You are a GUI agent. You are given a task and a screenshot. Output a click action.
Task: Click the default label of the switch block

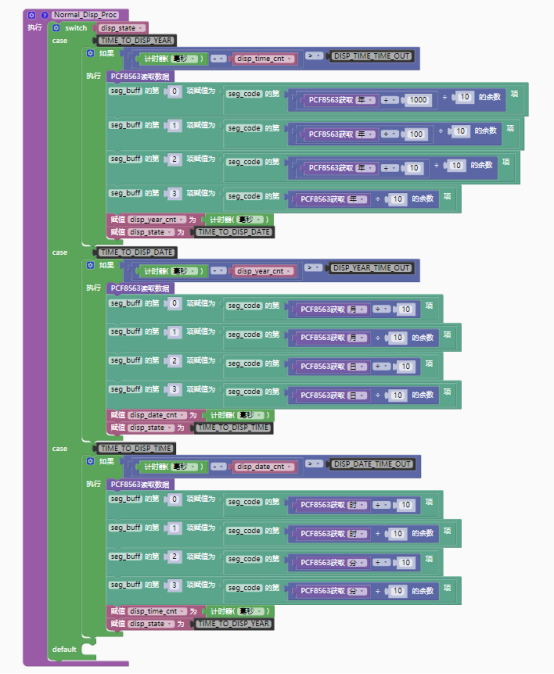64,649
